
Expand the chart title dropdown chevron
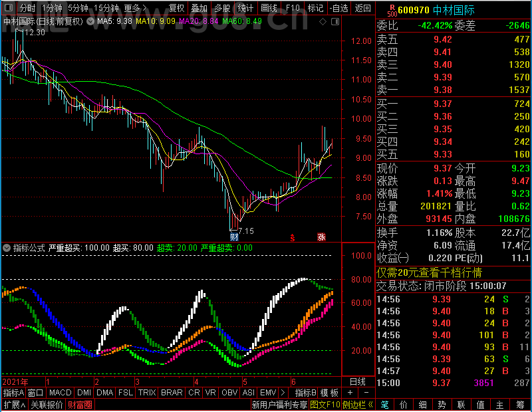click(x=90, y=21)
